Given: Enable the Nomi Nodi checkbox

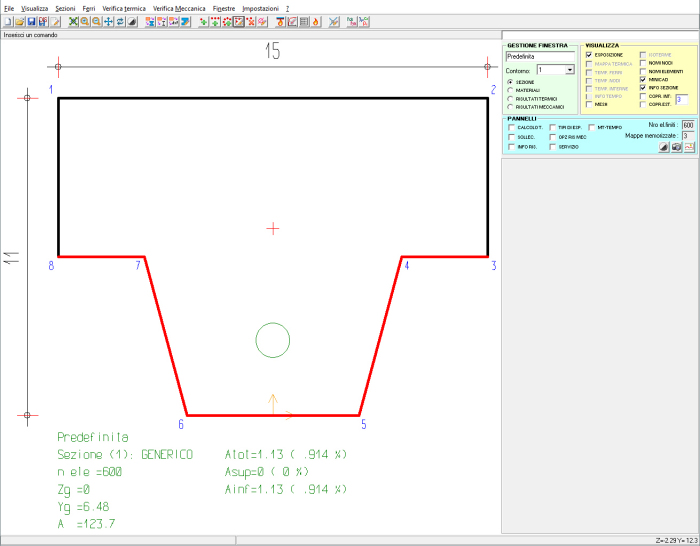Looking at the screenshot, I should coord(643,62).
